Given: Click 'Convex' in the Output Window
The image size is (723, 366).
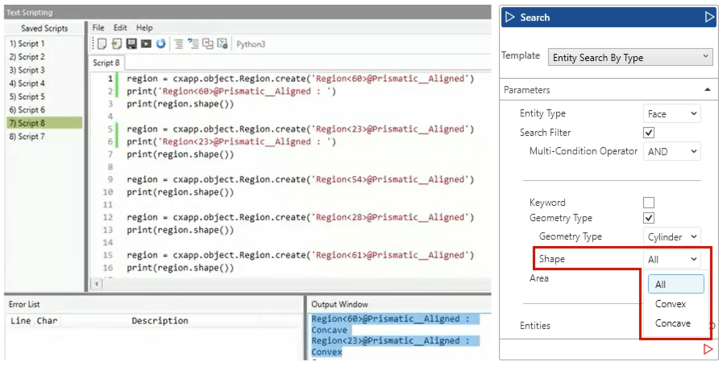Looking at the screenshot, I should [326, 352].
